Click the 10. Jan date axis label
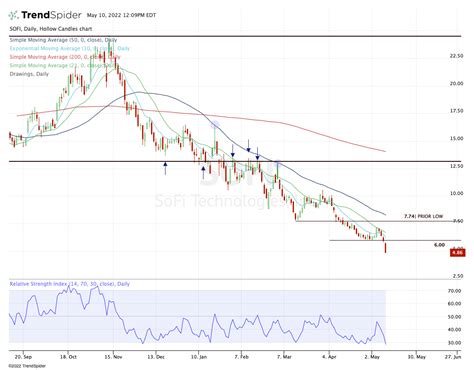474x370 pixels. 199,357
